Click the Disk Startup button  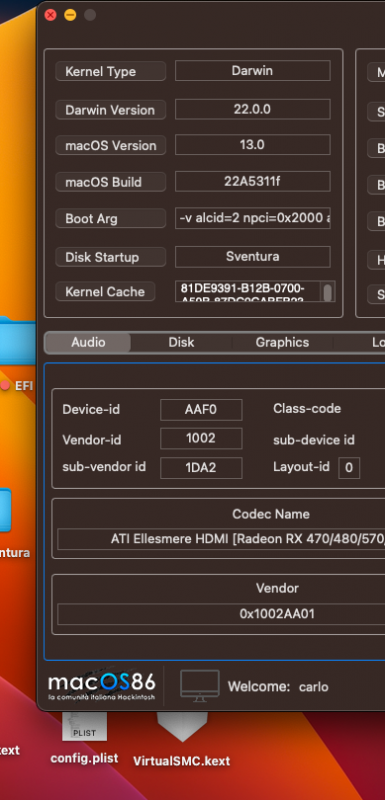(110, 257)
